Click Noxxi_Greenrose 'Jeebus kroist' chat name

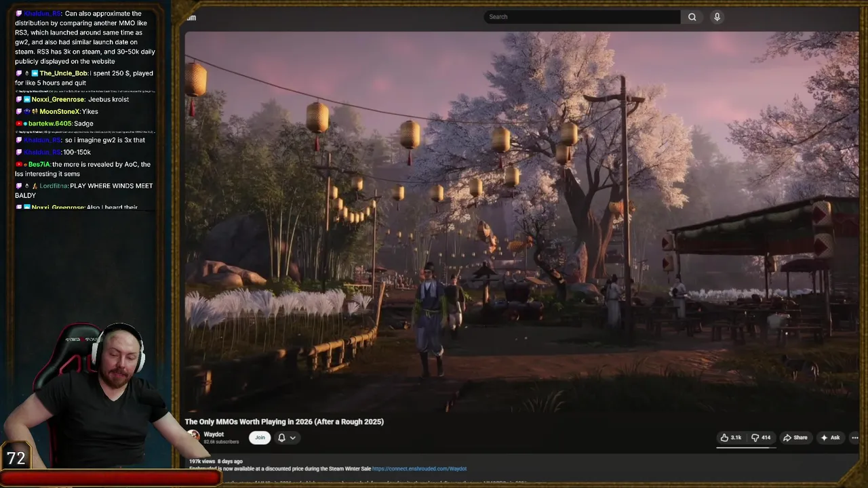click(58, 99)
